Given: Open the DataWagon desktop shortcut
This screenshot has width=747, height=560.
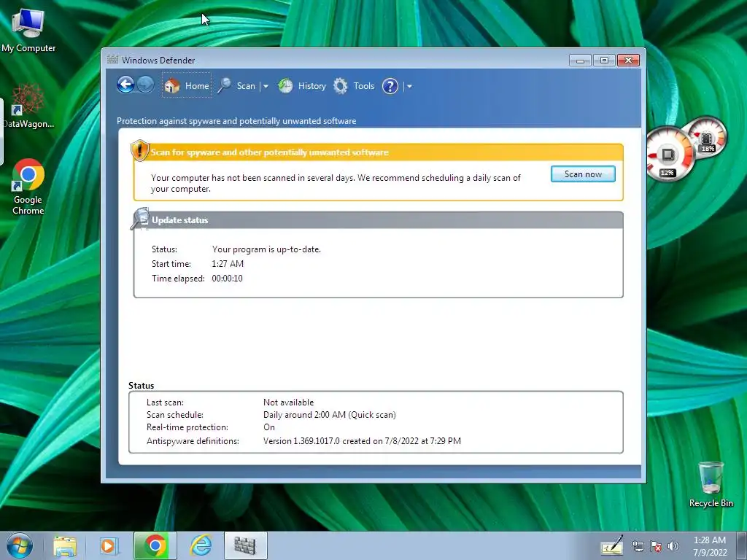Looking at the screenshot, I should click(x=28, y=106).
